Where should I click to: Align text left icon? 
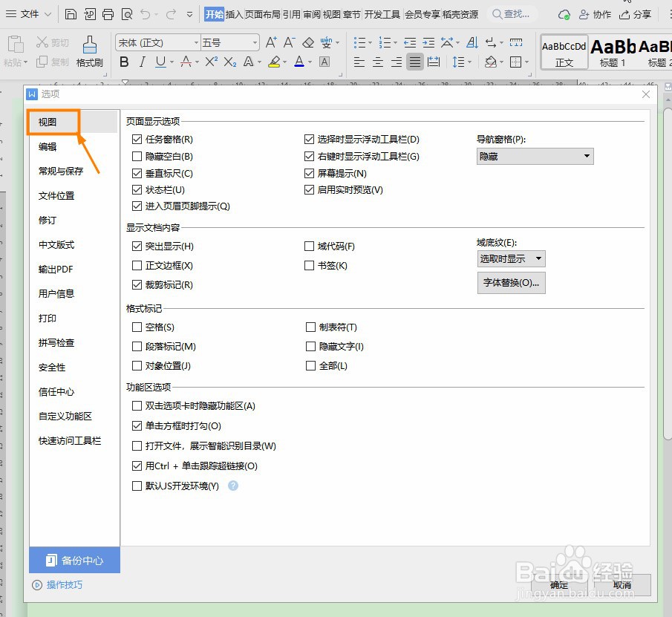pyautogui.click(x=359, y=62)
